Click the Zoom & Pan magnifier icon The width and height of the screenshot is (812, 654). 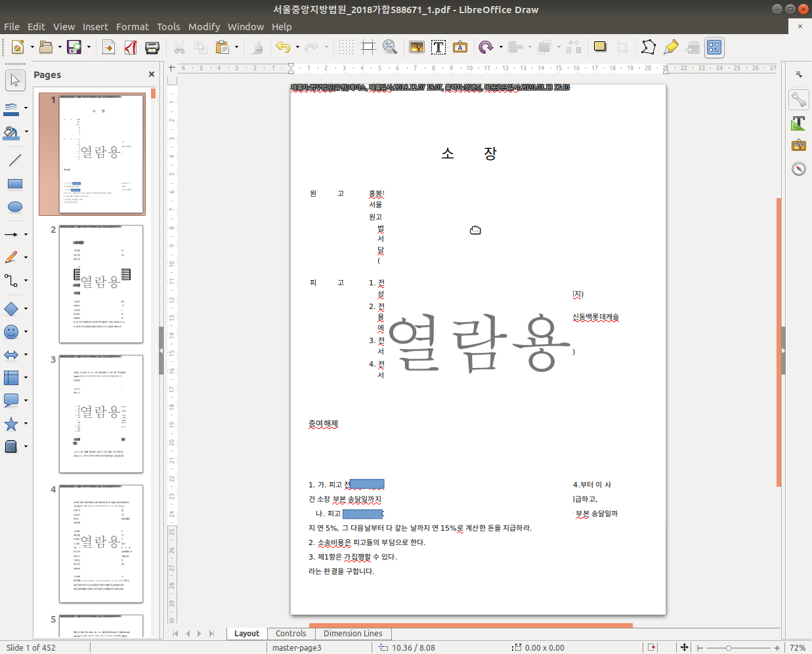point(390,47)
